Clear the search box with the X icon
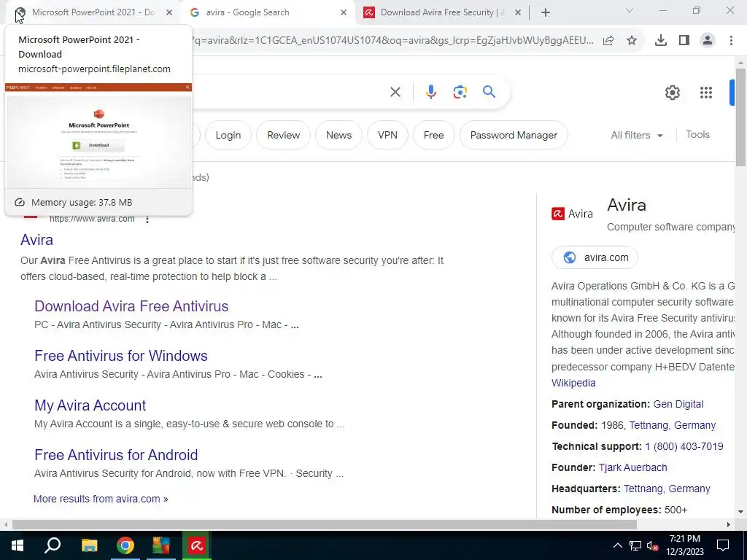The height and width of the screenshot is (560, 747). pos(395,92)
